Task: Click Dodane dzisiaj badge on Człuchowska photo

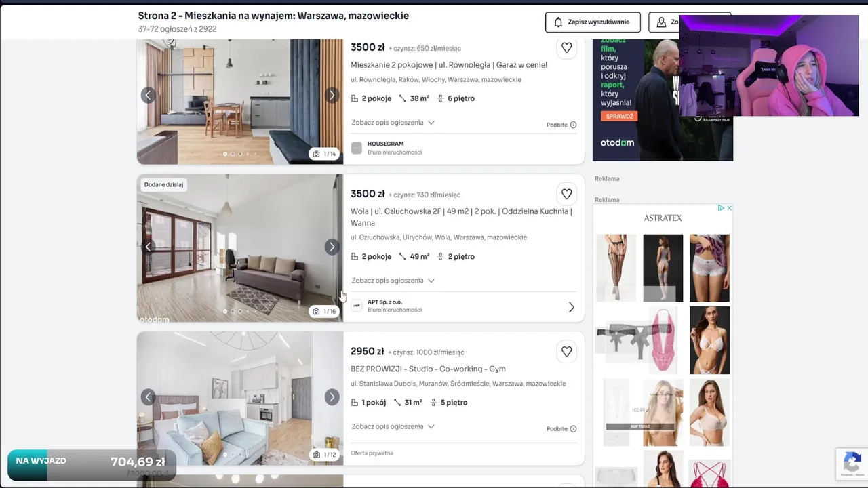Action: pyautogui.click(x=163, y=184)
